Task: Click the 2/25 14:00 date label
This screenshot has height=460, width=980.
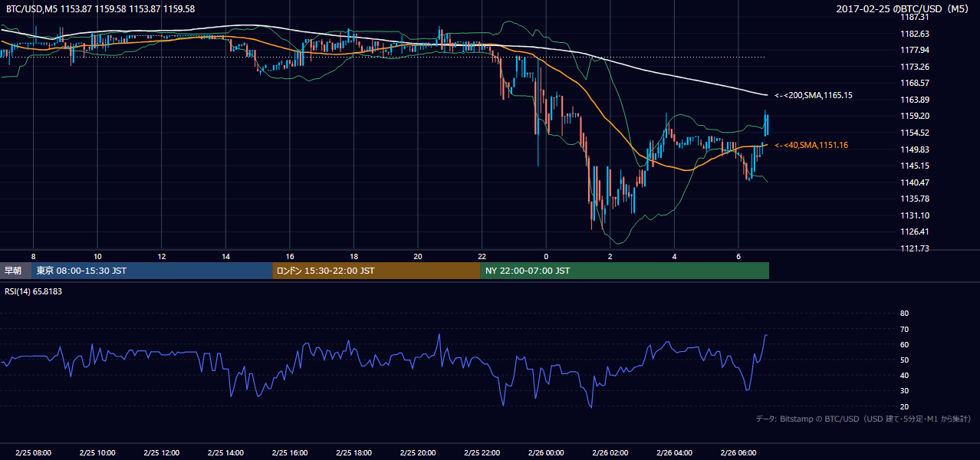Action: [x=225, y=453]
